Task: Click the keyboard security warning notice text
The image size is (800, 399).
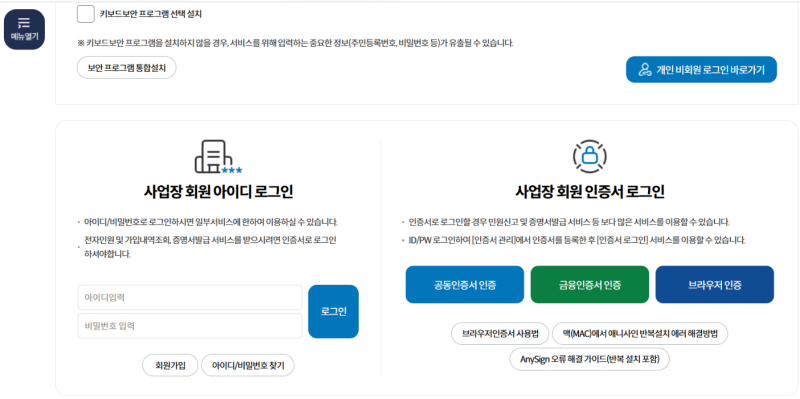Action: 295,43
